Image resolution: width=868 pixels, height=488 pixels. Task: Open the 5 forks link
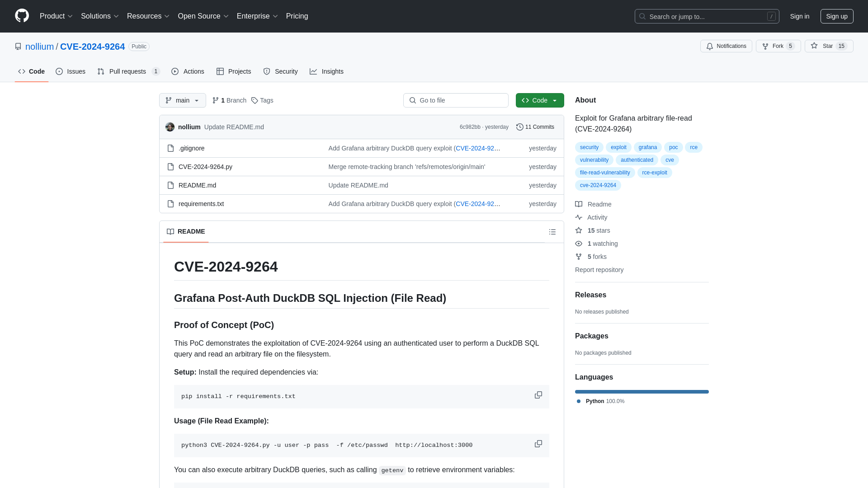tap(591, 257)
